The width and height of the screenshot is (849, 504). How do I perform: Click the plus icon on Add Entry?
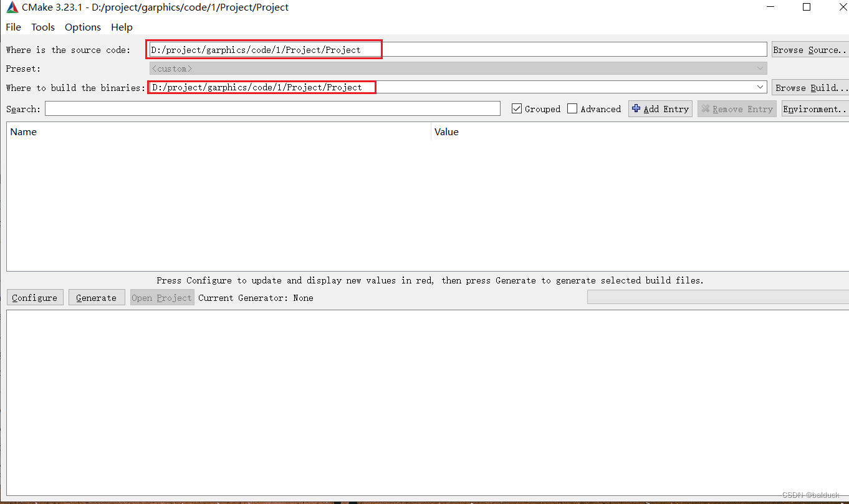pos(638,108)
